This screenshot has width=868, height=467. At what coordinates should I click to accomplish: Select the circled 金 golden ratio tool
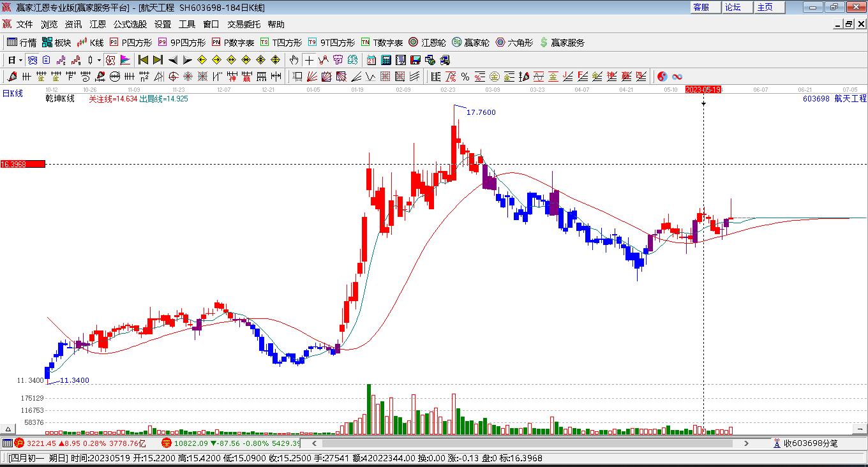click(x=494, y=77)
